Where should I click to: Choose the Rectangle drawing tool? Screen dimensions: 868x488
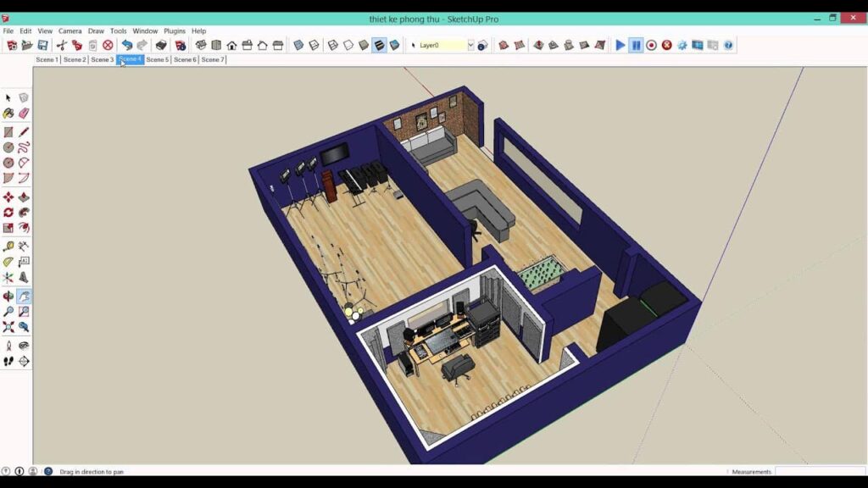9,130
